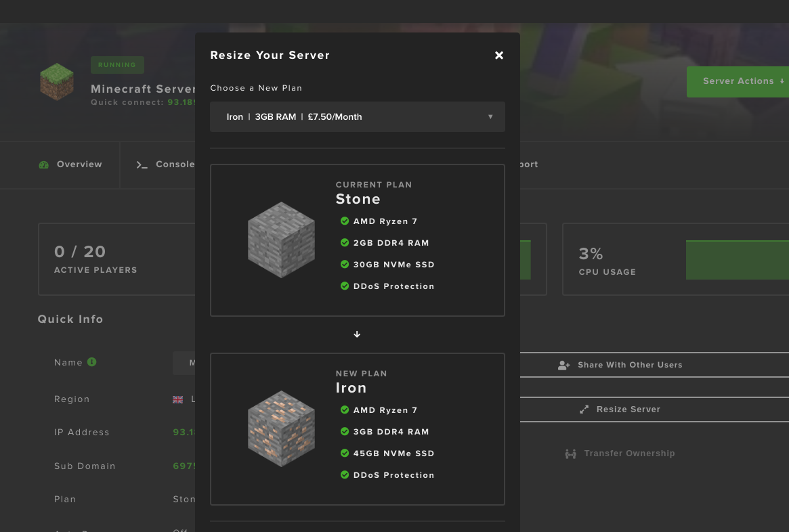Click the Stone plan name heading
Screen dimensions: 789x532
click(x=358, y=199)
